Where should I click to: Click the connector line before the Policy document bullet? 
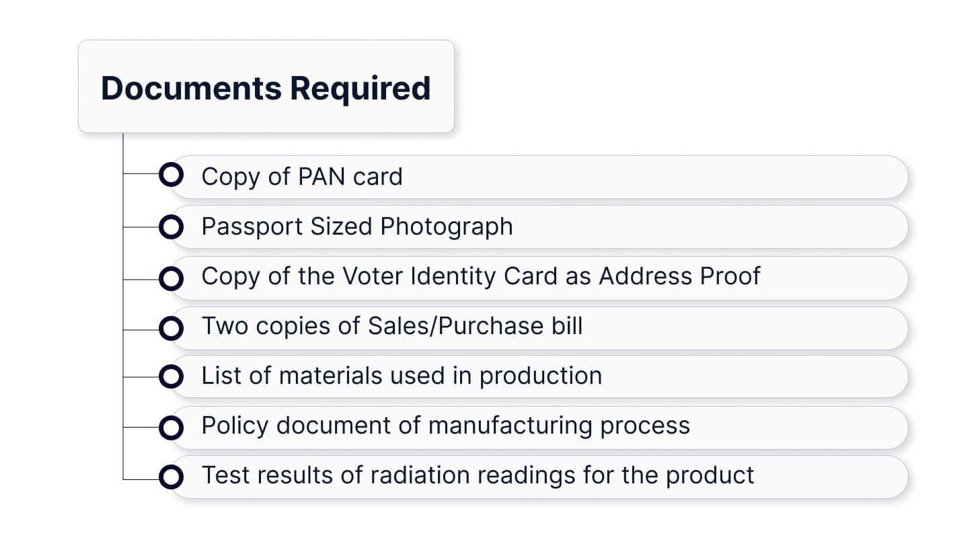click(x=141, y=428)
